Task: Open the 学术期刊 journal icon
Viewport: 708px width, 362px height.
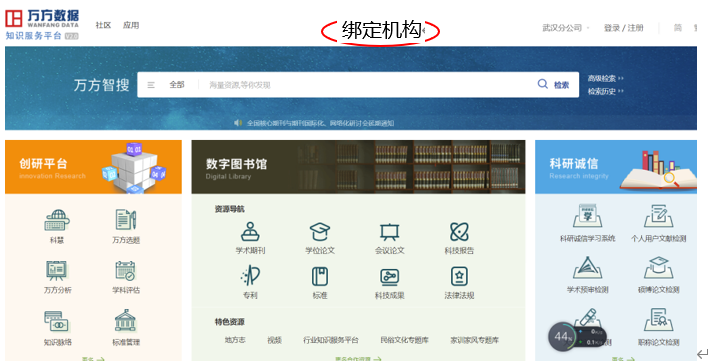Action: point(250,232)
